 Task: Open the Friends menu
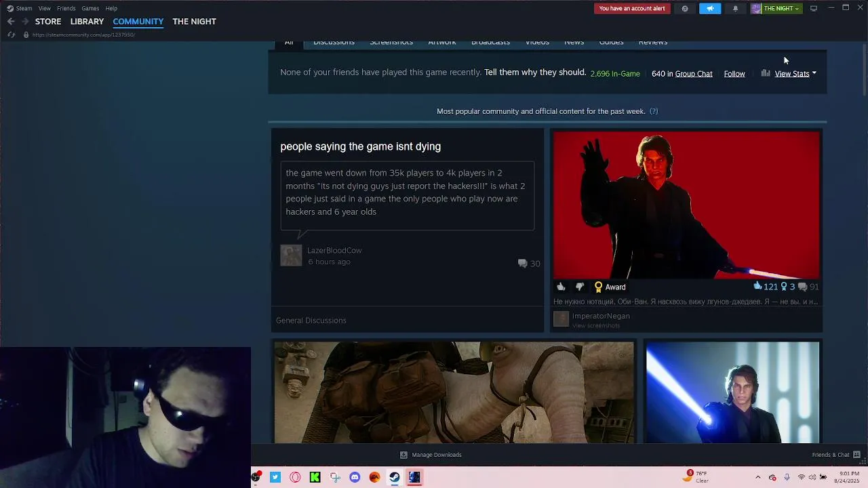point(66,8)
